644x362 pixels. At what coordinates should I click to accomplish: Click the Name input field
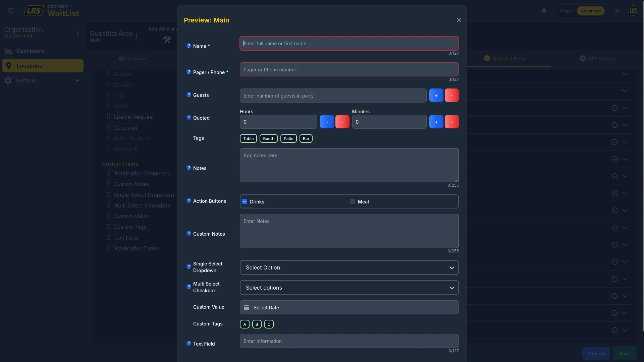coord(349,43)
